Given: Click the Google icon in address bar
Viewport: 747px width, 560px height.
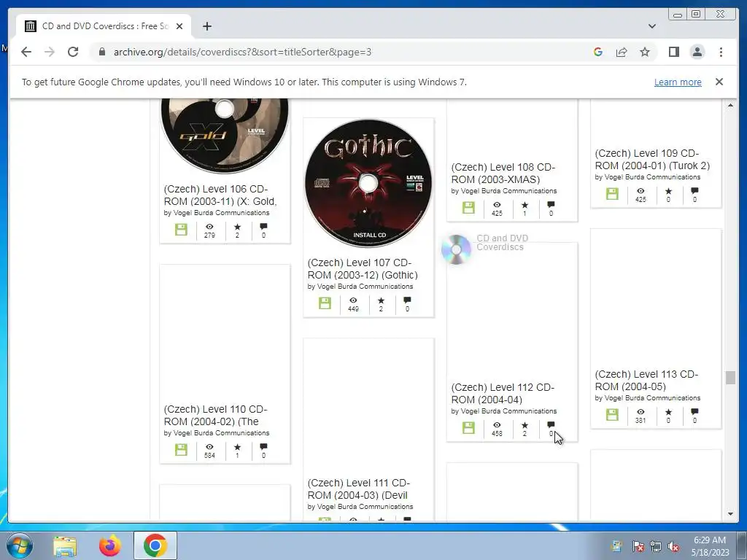Looking at the screenshot, I should coord(598,52).
